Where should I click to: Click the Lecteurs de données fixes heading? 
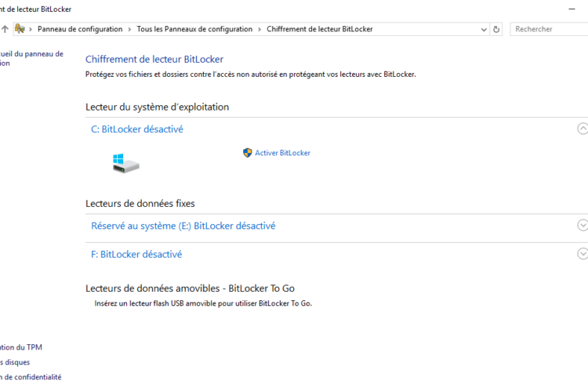[x=140, y=204]
